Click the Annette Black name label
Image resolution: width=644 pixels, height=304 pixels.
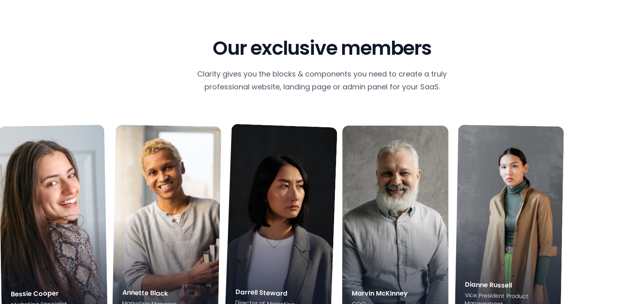click(x=145, y=293)
